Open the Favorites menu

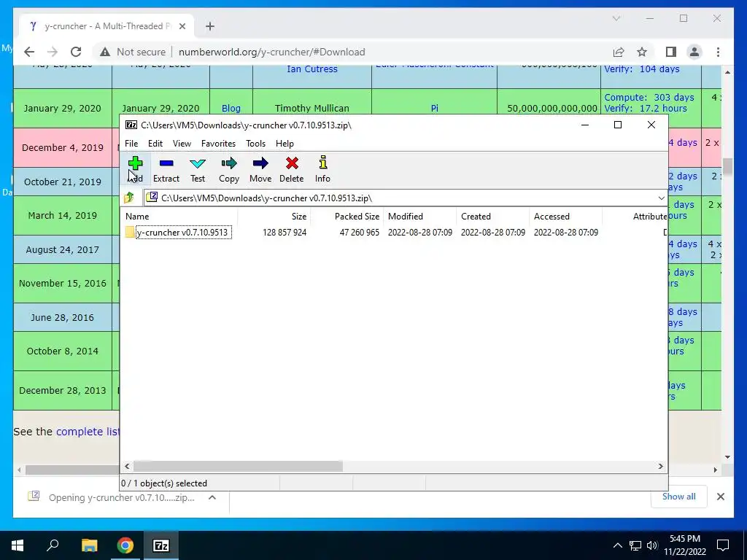(x=218, y=144)
